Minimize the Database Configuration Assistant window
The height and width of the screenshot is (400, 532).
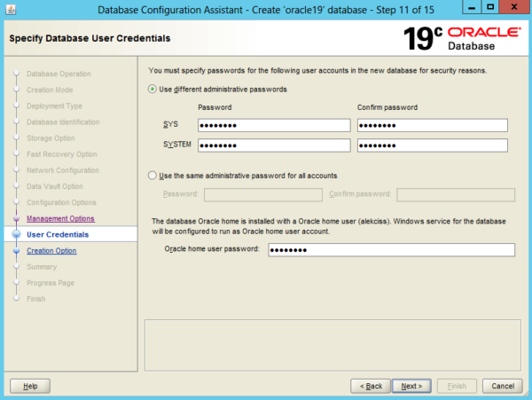coord(472,7)
